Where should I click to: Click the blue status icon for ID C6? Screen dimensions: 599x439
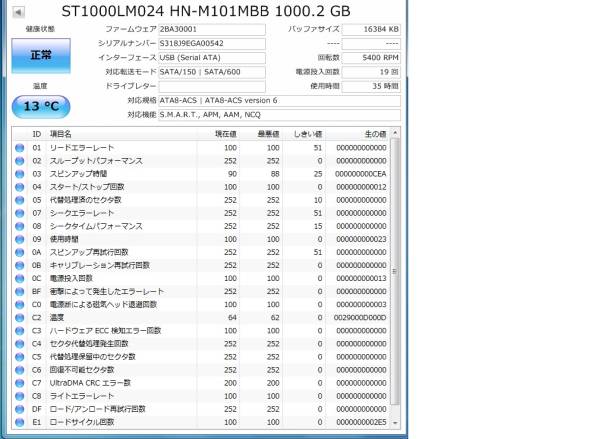click(x=19, y=370)
